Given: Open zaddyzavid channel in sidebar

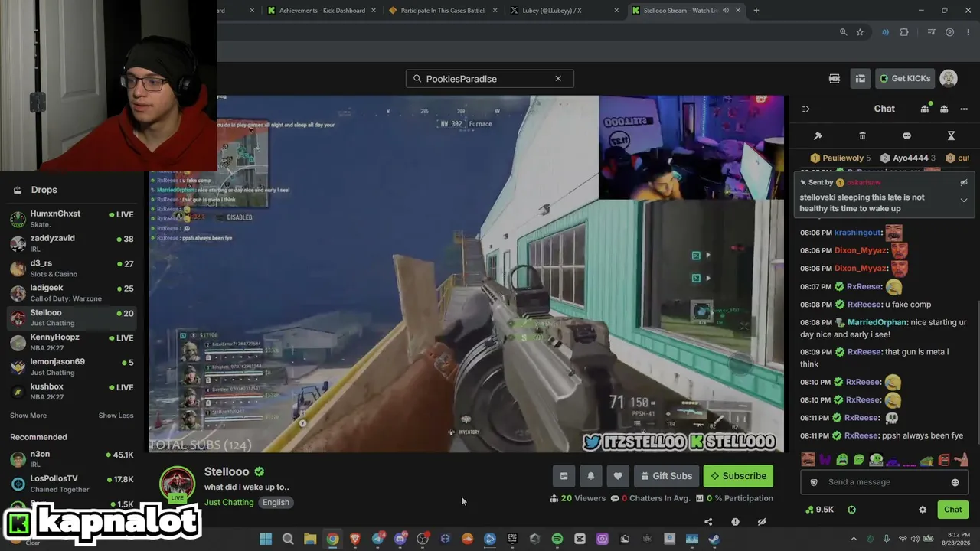Looking at the screenshot, I should click(73, 243).
